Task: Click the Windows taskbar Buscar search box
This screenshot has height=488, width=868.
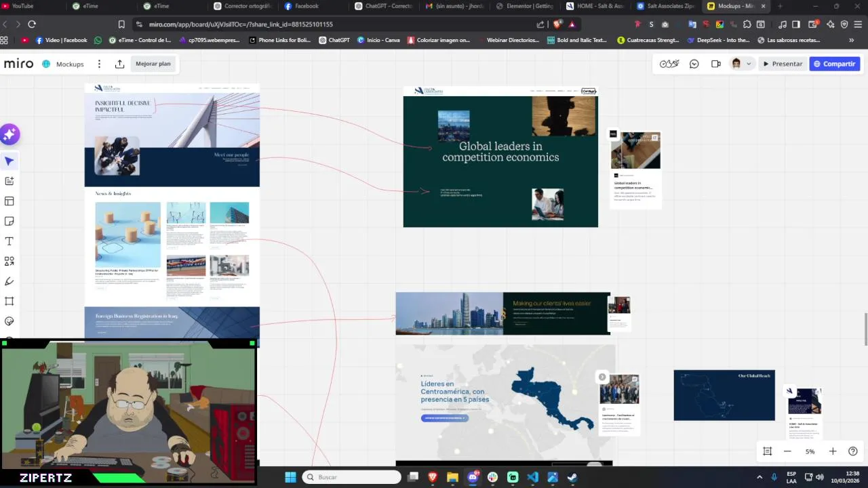Action: click(x=351, y=477)
